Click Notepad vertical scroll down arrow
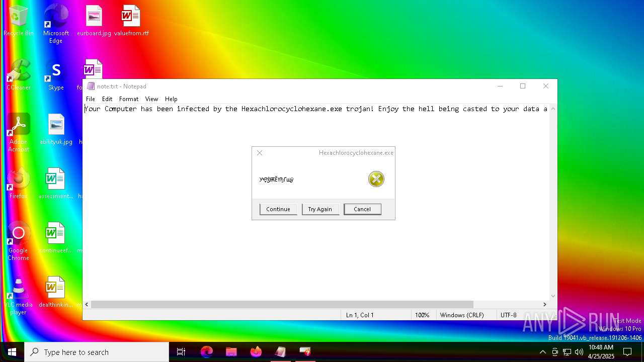Image resolution: width=644 pixels, height=362 pixels. coord(553,296)
